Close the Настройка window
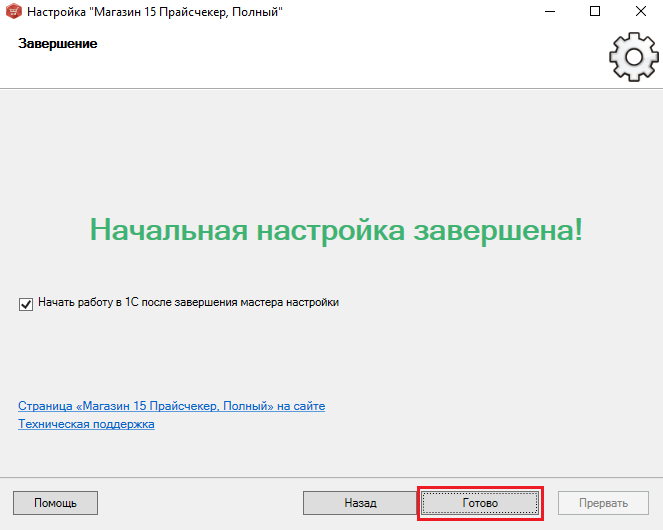663x530 pixels. [641, 11]
